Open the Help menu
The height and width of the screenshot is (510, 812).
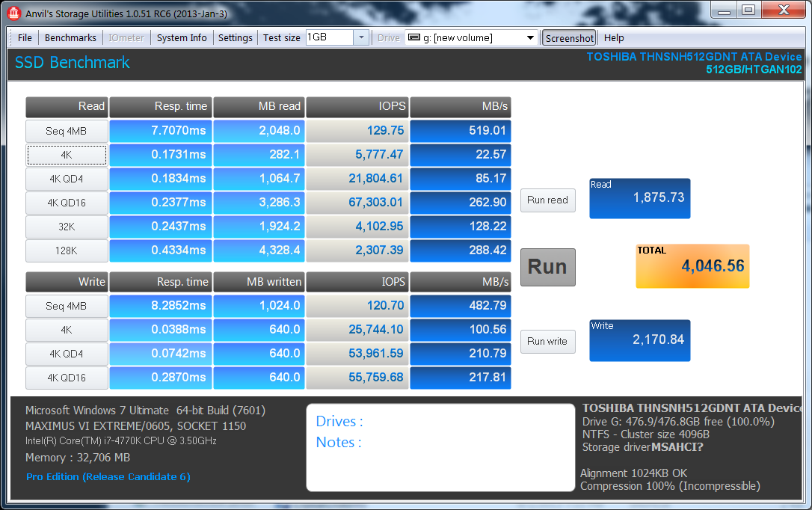[x=614, y=38]
